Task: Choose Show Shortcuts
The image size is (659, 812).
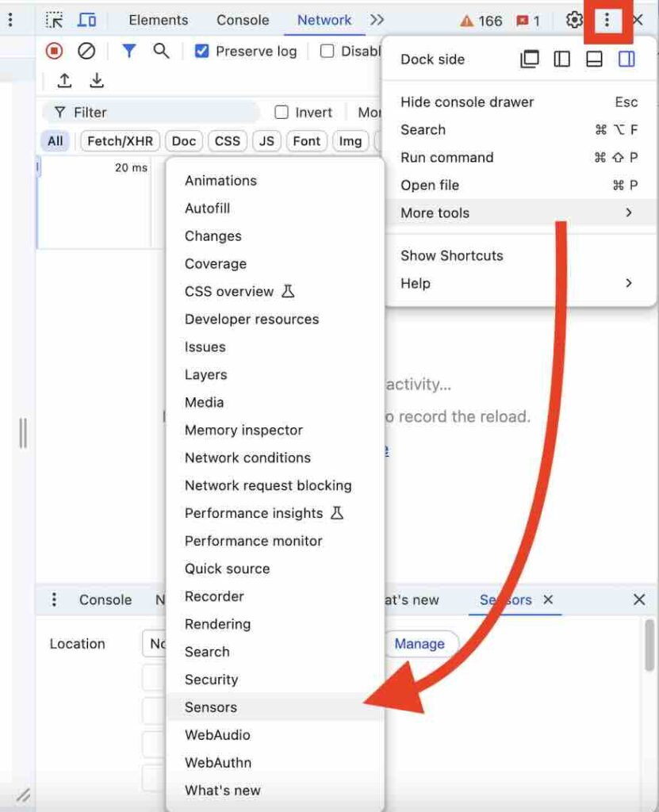Action: click(518, 255)
